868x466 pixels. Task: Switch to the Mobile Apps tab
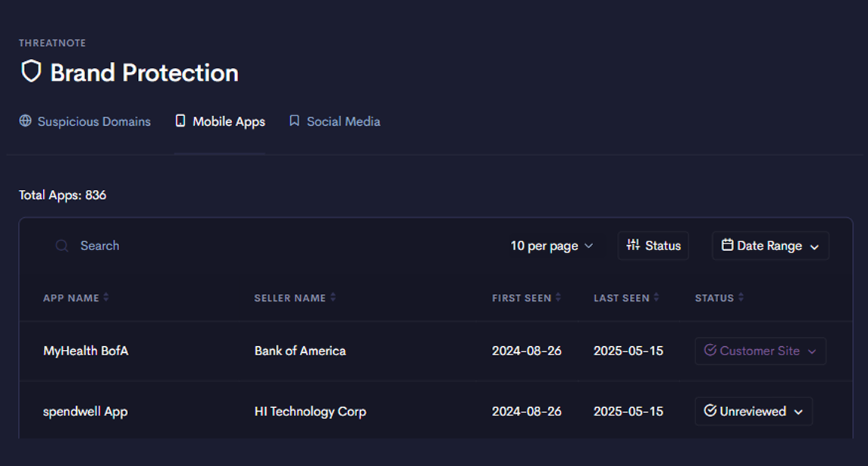[x=220, y=121]
